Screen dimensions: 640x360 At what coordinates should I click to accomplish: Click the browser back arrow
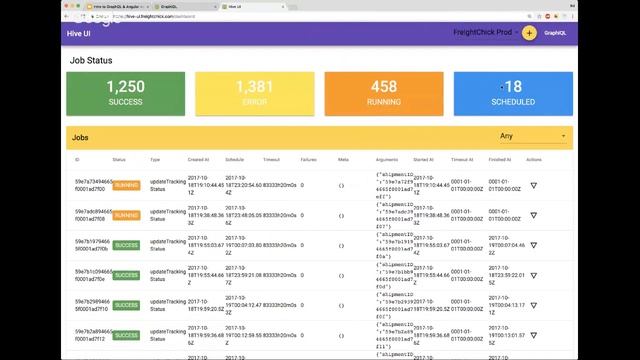tap(67, 16)
